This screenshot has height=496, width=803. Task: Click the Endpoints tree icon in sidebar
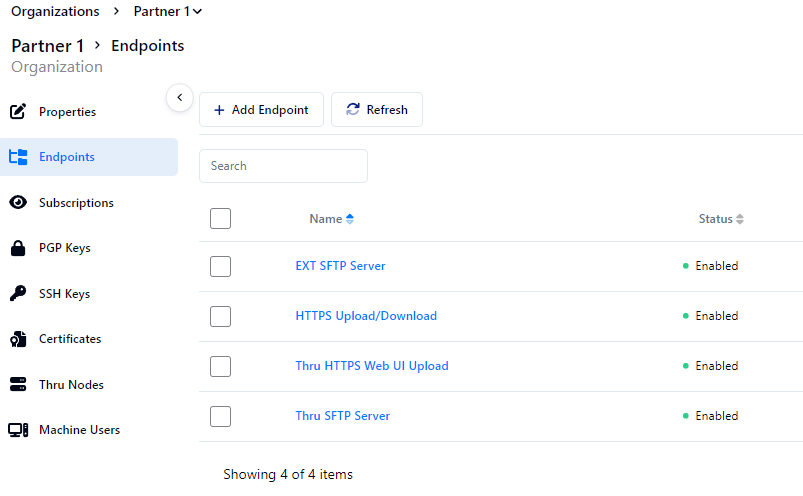click(x=17, y=157)
